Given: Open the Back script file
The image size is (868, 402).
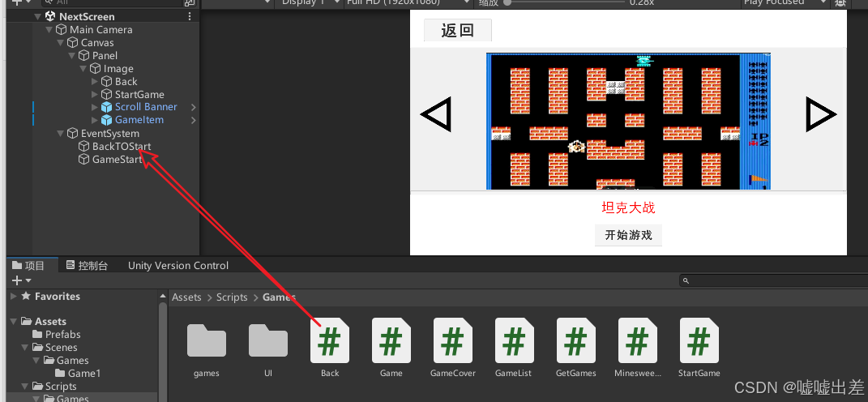Looking at the screenshot, I should click(x=329, y=347).
